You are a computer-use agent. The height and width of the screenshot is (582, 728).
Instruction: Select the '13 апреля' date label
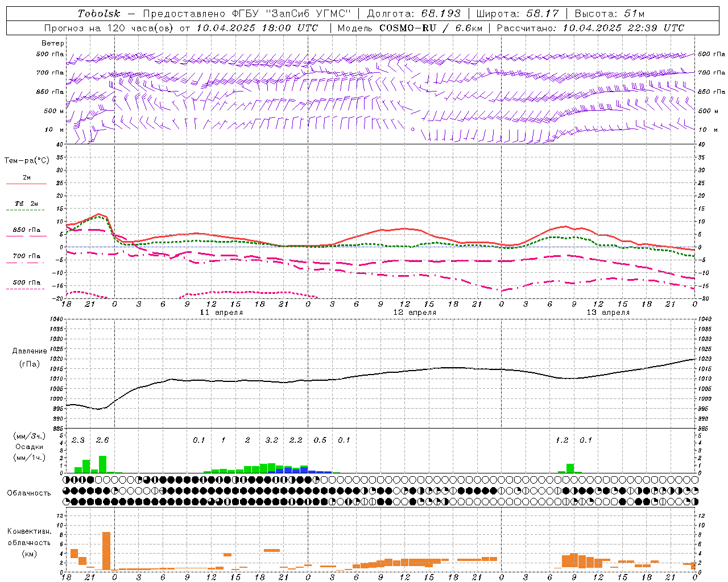pyautogui.click(x=608, y=313)
